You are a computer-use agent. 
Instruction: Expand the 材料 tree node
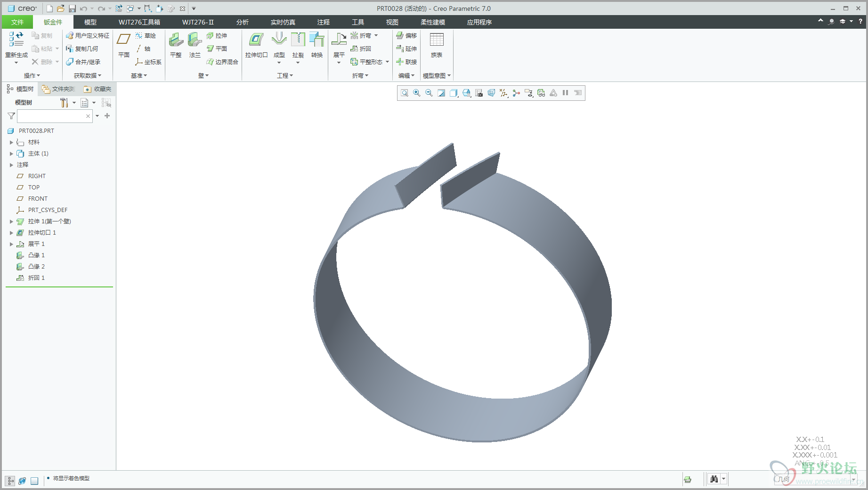click(x=11, y=142)
